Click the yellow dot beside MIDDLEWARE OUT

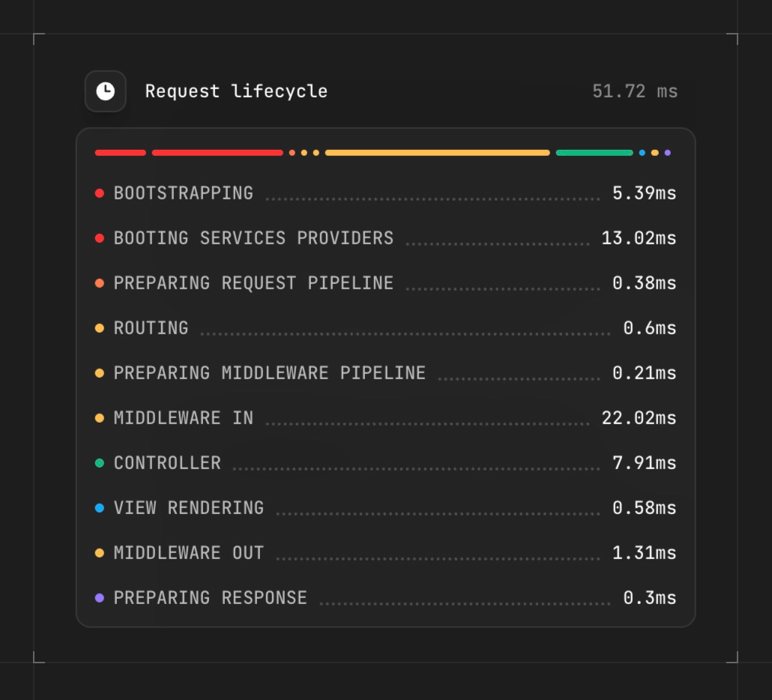pos(100,553)
